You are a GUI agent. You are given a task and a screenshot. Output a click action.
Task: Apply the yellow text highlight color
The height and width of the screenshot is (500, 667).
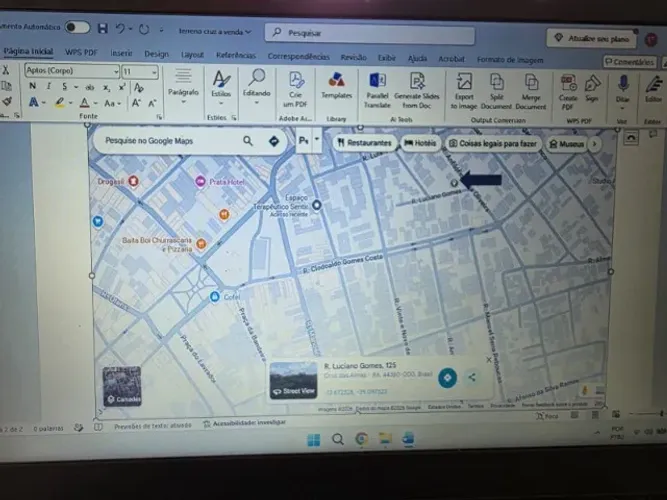point(60,103)
